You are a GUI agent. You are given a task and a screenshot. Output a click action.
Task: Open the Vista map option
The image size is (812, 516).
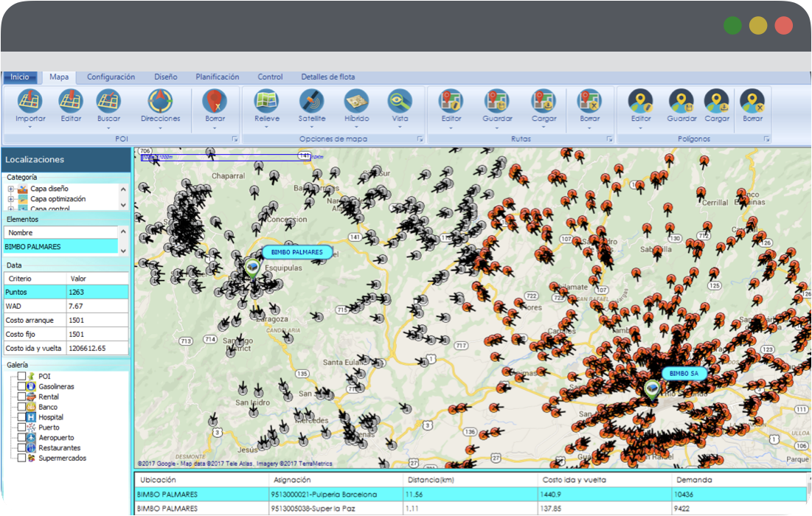click(x=400, y=102)
